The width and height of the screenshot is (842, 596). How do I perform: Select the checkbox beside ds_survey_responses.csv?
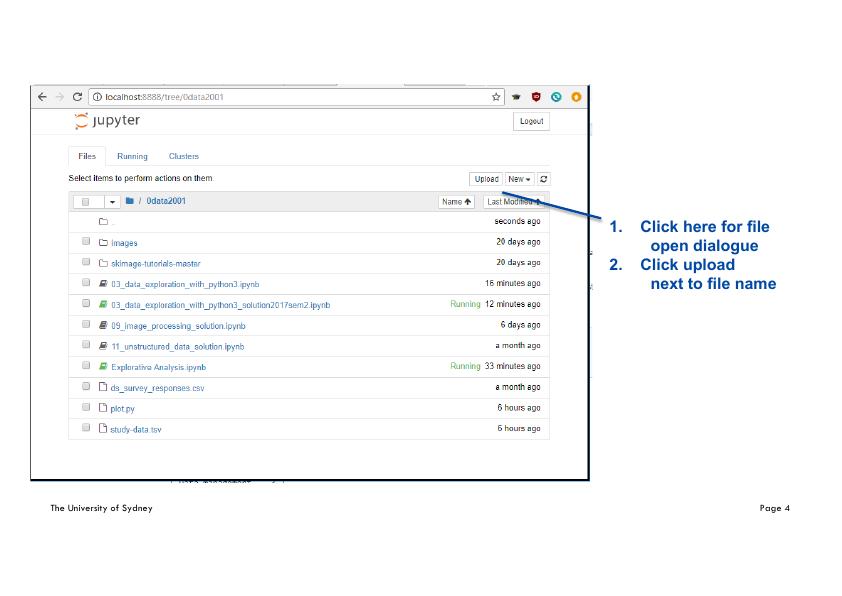click(86, 387)
